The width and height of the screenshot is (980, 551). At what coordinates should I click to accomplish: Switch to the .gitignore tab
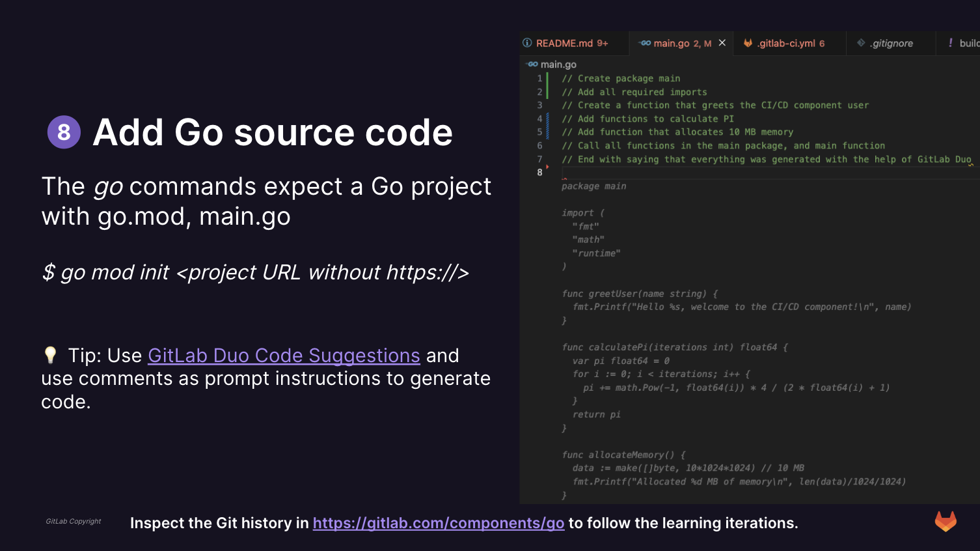(890, 44)
